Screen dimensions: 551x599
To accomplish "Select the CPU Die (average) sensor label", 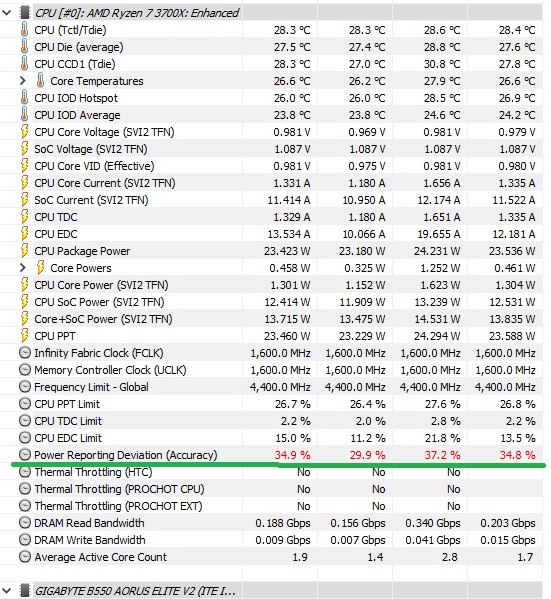I will tap(79, 47).
